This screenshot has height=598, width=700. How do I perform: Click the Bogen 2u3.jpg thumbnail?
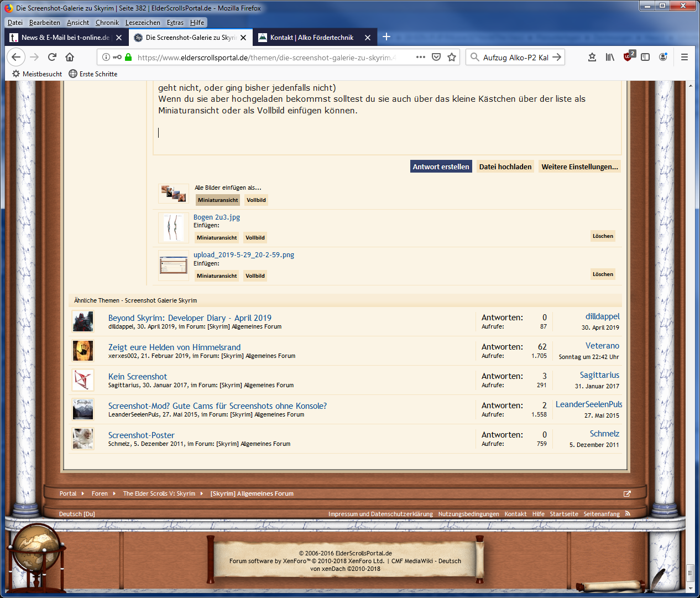(174, 228)
